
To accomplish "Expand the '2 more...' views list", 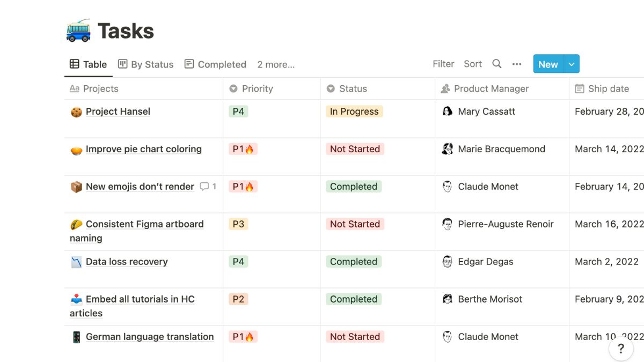I will 276,64.
